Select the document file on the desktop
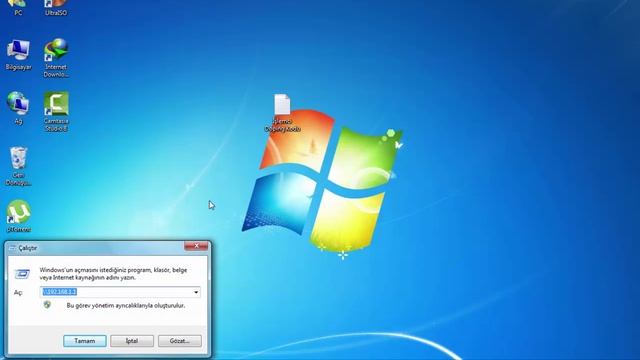This screenshot has width=640, height=360. [x=282, y=113]
